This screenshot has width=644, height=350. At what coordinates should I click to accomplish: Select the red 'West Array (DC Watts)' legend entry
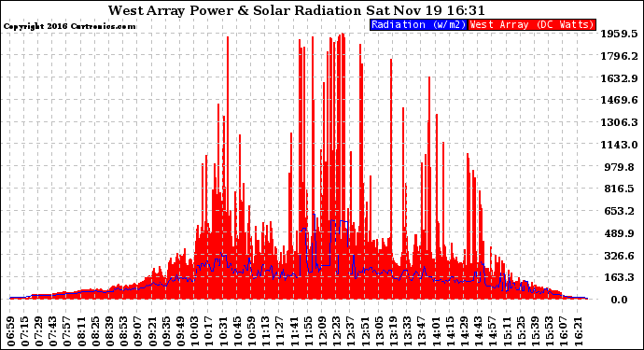coord(532,24)
